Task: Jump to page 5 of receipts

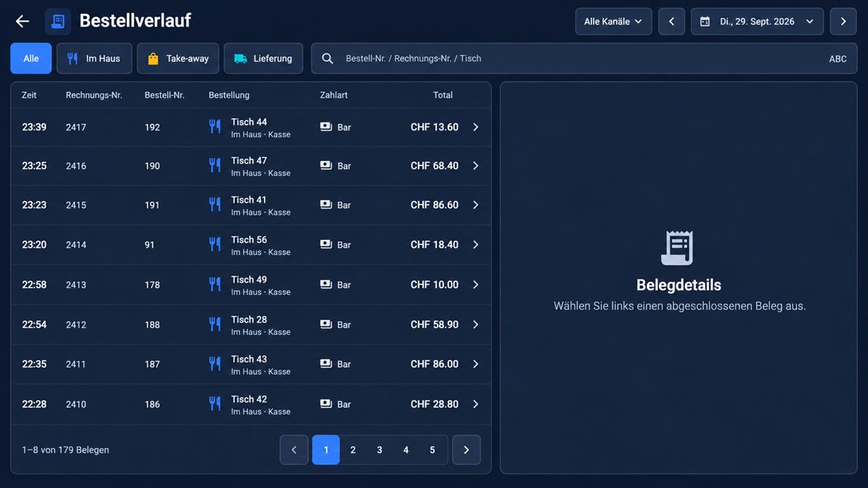Action: point(433,450)
